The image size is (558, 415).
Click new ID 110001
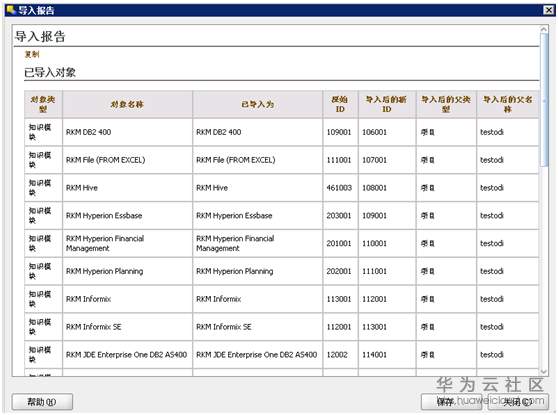pyautogui.click(x=374, y=243)
